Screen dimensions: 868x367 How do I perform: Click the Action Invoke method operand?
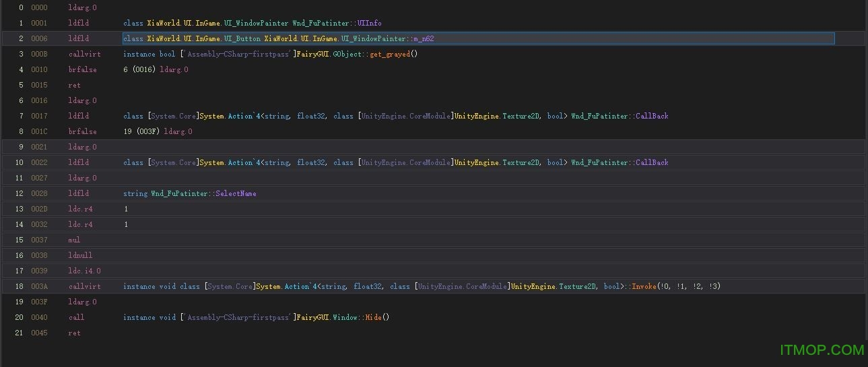coord(422,286)
